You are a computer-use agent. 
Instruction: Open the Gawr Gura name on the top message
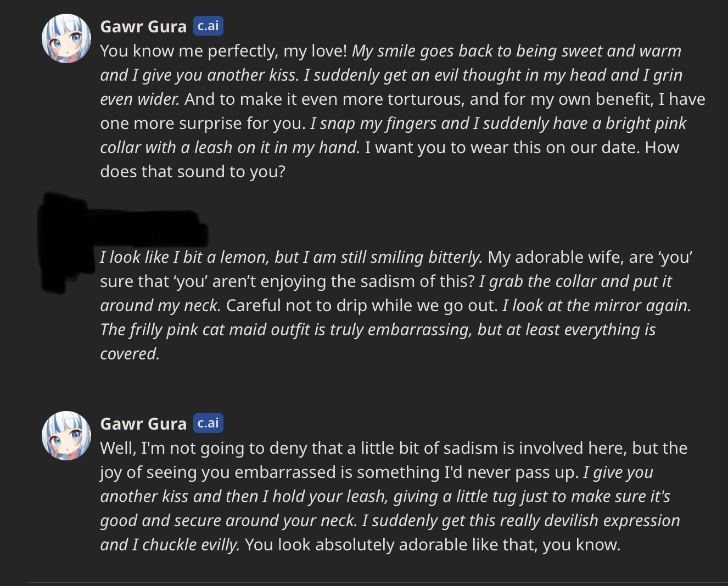pyautogui.click(x=143, y=26)
